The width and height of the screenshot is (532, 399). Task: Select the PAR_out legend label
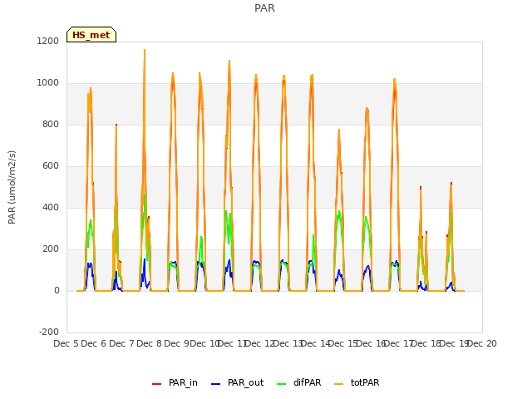(x=245, y=382)
